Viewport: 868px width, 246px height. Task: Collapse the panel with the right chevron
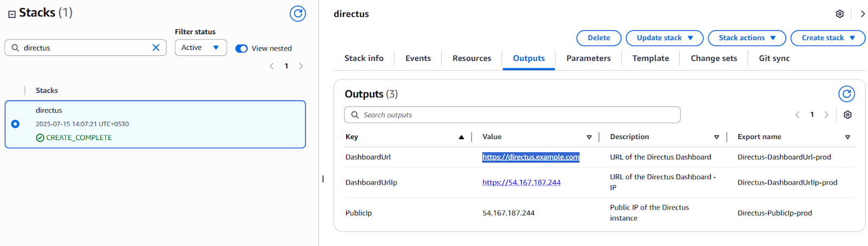point(863,14)
